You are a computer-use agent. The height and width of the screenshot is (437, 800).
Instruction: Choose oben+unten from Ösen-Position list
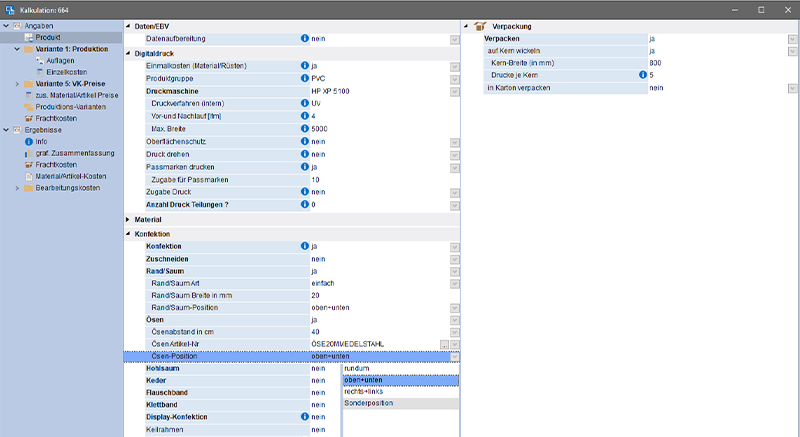pos(401,380)
